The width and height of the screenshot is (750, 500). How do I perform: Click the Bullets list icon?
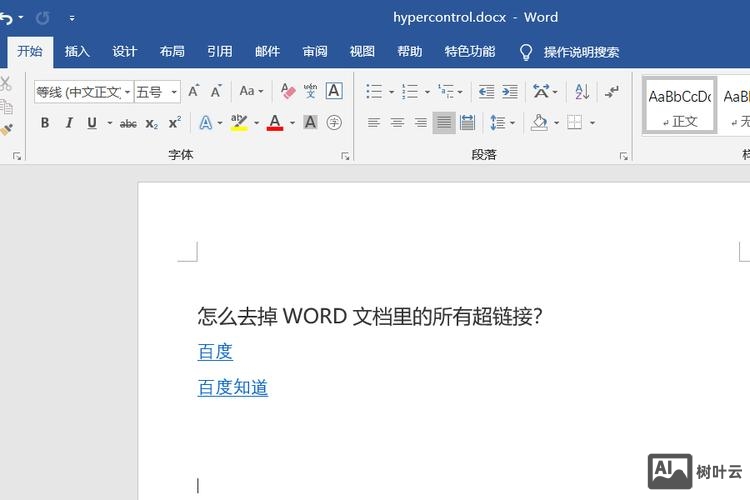tap(374, 91)
